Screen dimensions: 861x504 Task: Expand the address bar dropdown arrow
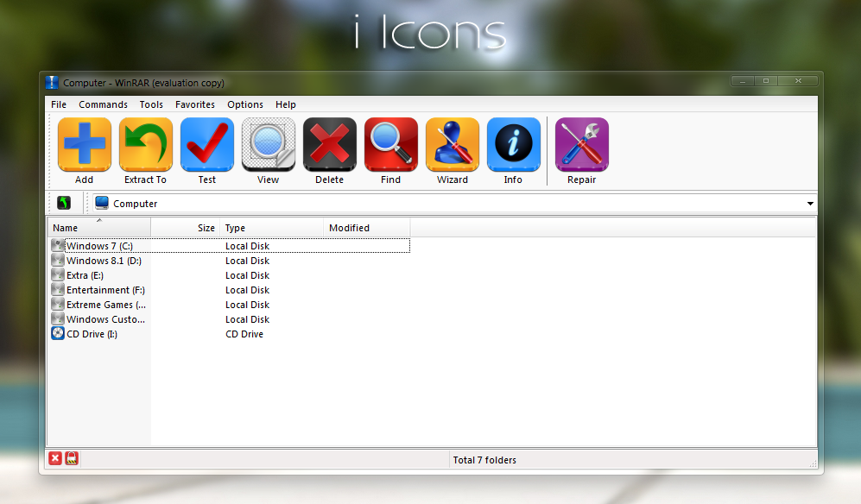810,204
